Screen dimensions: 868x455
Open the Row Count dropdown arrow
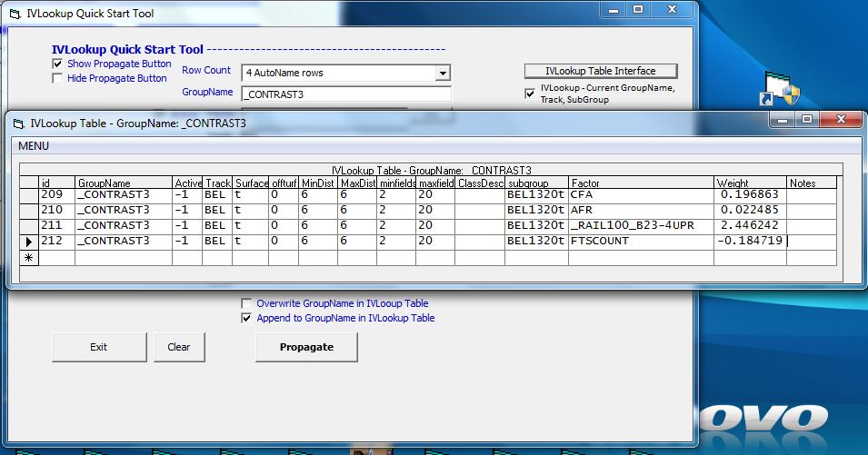point(443,73)
